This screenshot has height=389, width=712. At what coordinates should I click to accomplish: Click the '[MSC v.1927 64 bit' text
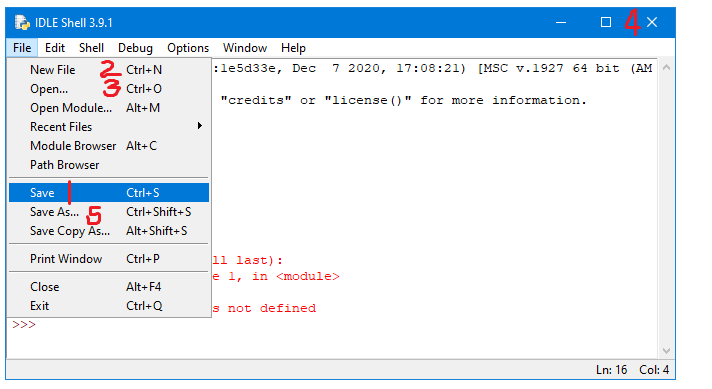point(549,69)
